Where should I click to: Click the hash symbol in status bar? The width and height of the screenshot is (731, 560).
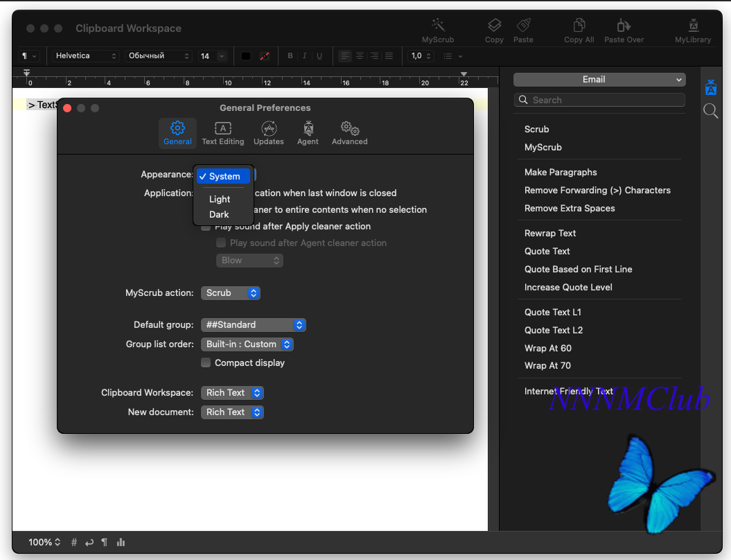point(74,543)
